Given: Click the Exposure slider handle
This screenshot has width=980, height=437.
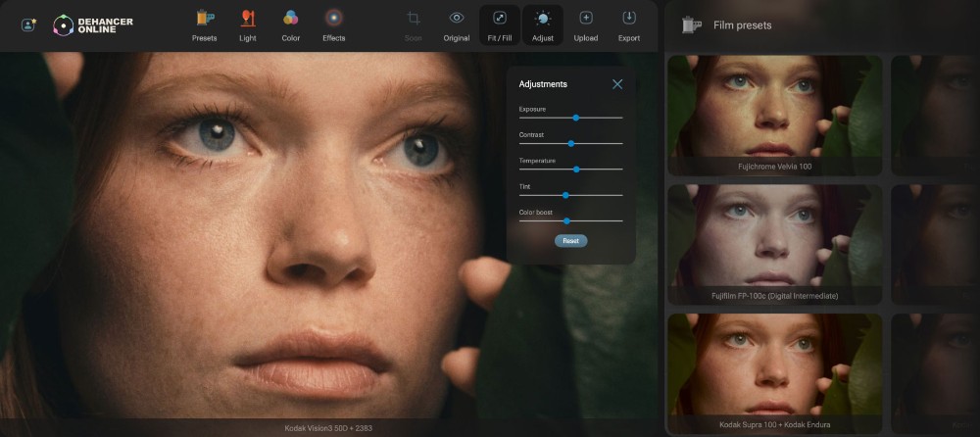Looking at the screenshot, I should pyautogui.click(x=576, y=118).
